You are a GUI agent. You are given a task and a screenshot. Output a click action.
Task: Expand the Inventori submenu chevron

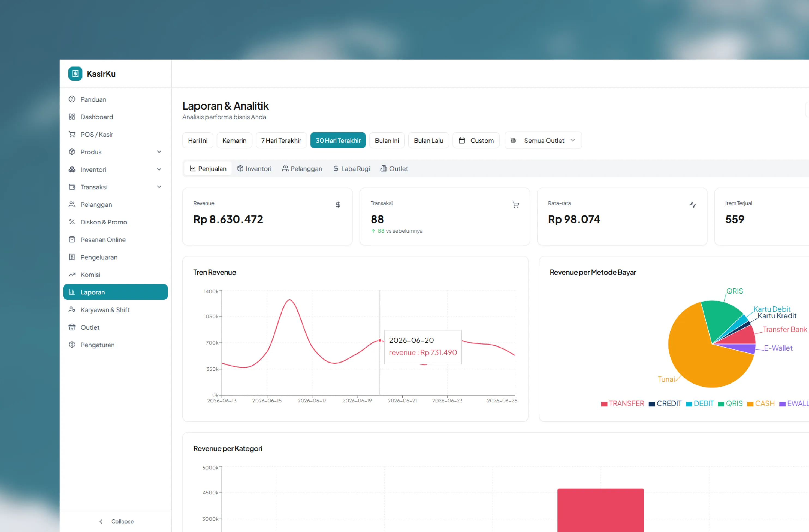tap(159, 169)
